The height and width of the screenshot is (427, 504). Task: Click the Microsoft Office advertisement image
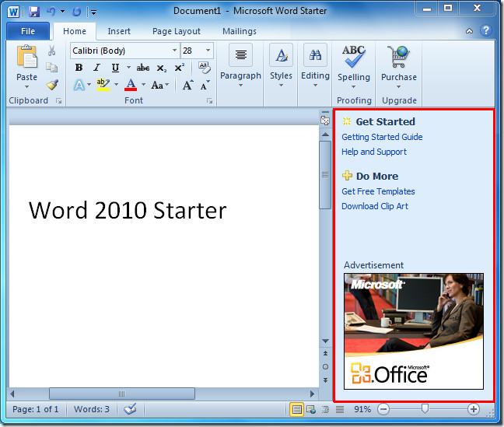coord(414,331)
